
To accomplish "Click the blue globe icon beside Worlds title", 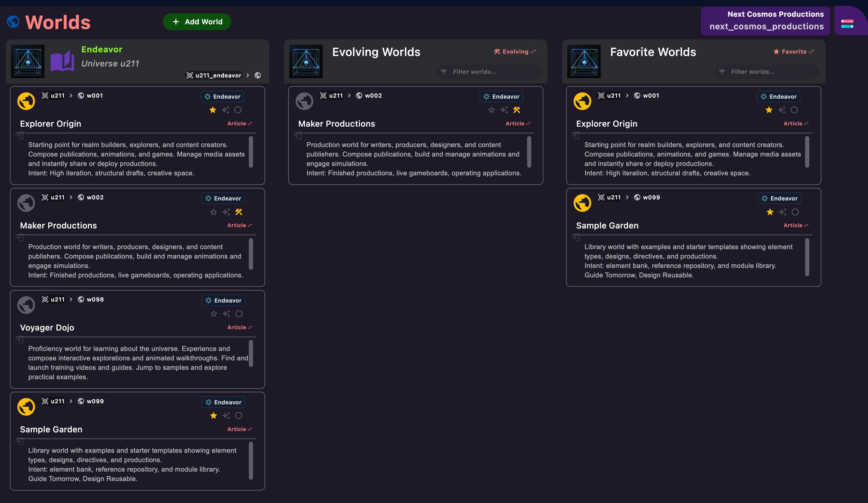I will [13, 22].
